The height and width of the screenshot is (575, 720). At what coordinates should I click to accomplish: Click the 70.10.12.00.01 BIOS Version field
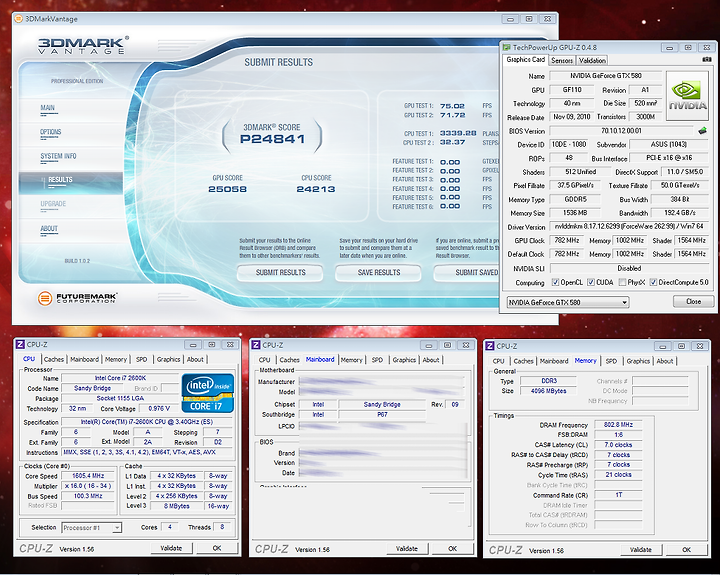[621, 131]
